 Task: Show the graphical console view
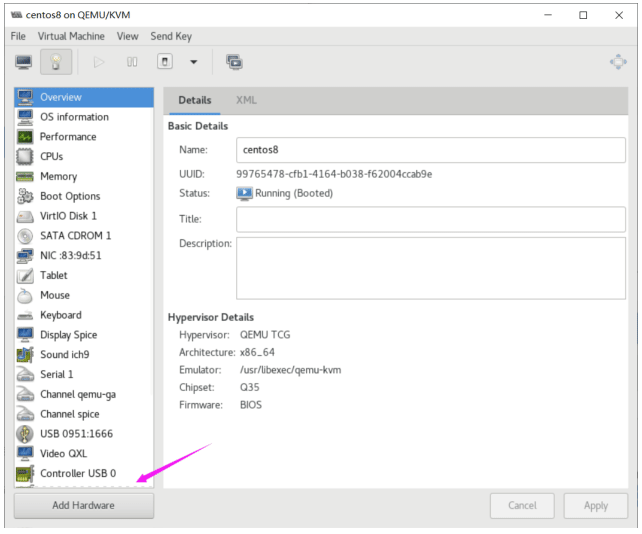pos(23,62)
